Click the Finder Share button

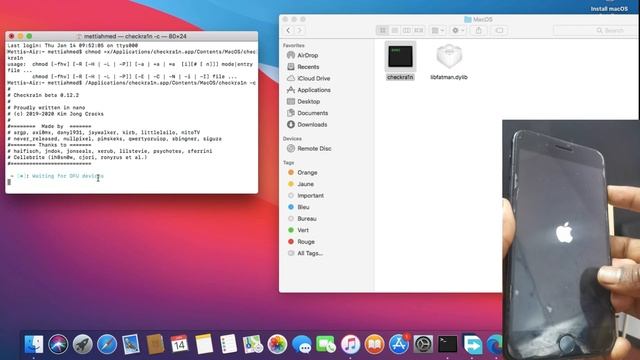479,30
